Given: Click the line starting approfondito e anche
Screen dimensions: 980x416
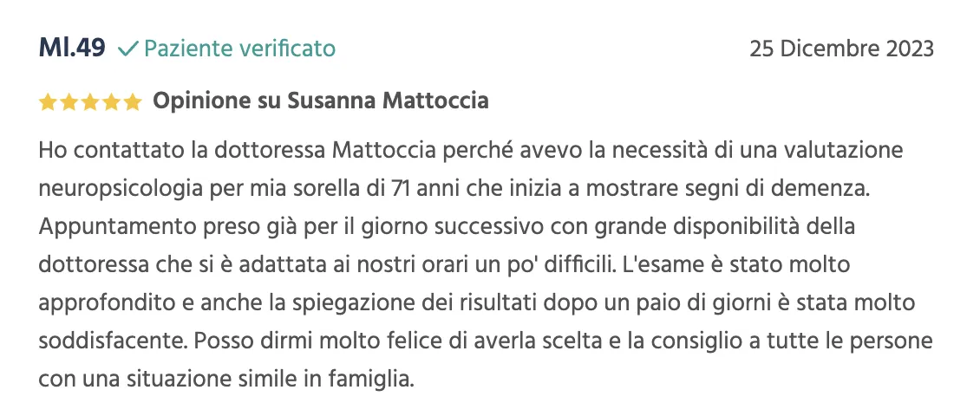Looking at the screenshot, I should pos(477,303).
